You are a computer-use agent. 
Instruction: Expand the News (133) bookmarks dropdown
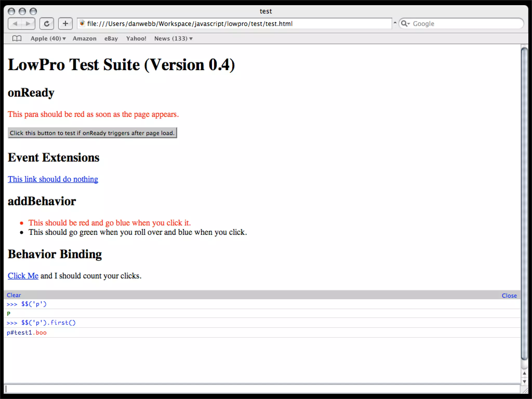(x=173, y=38)
